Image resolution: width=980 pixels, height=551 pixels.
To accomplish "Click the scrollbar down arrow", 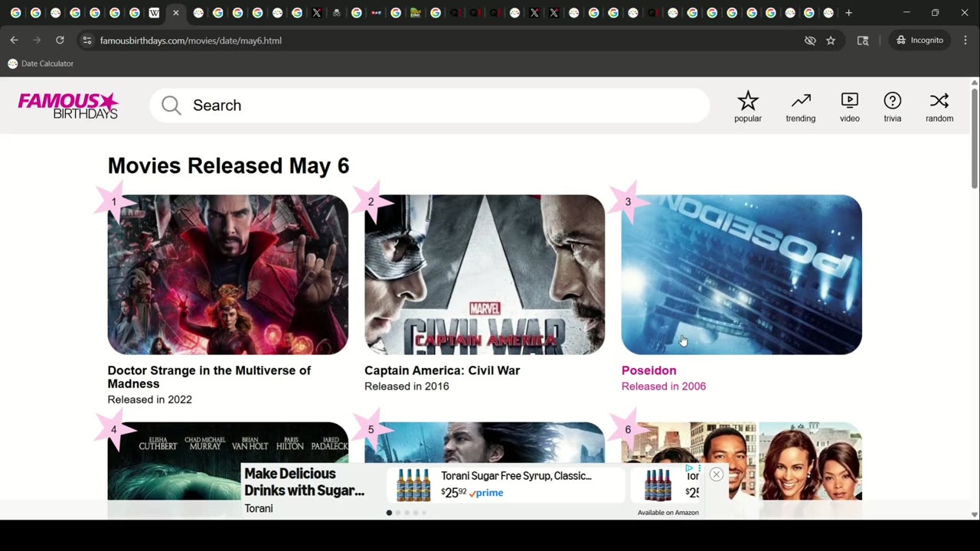I will click(x=974, y=514).
